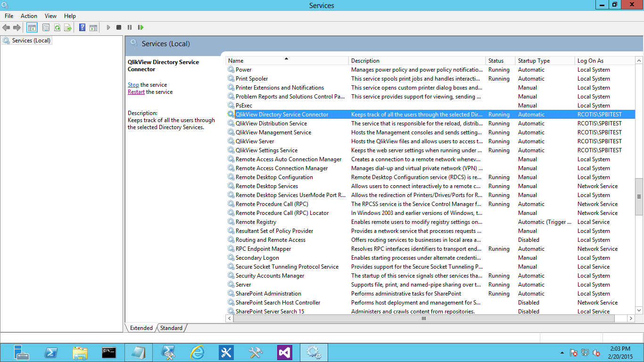Screen dimensions: 644x362
Task: Sort by the Status column header
Action: (x=501, y=61)
